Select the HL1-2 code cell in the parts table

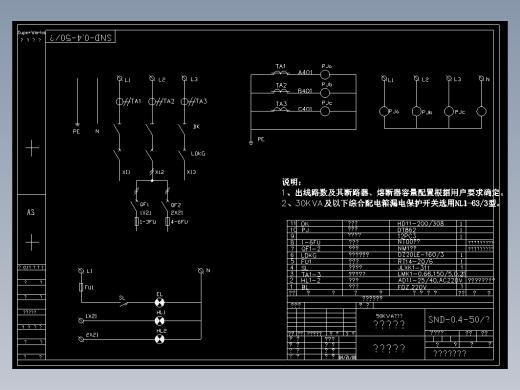(x=311, y=281)
